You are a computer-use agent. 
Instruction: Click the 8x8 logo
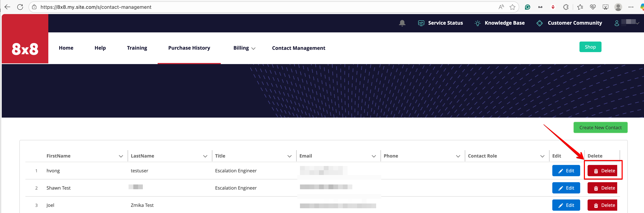(25, 49)
